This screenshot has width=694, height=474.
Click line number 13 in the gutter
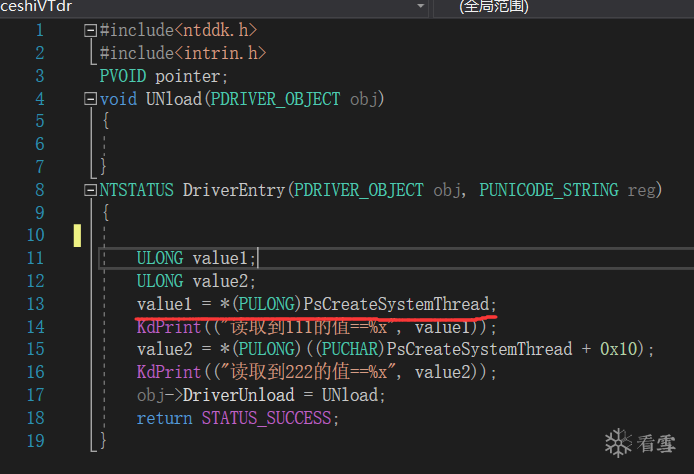click(x=36, y=304)
